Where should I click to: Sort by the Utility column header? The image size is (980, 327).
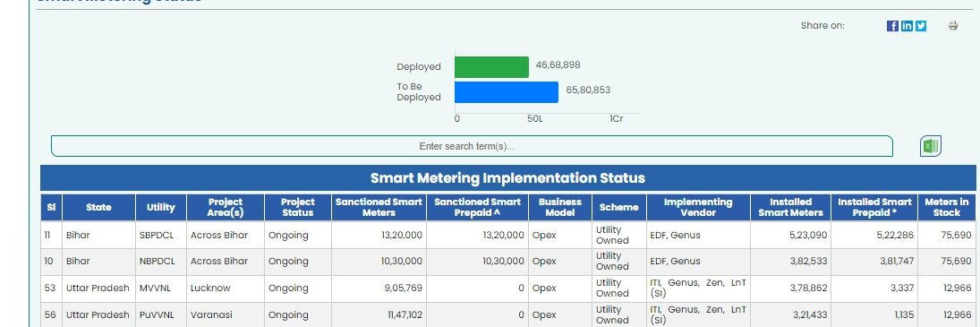161,207
